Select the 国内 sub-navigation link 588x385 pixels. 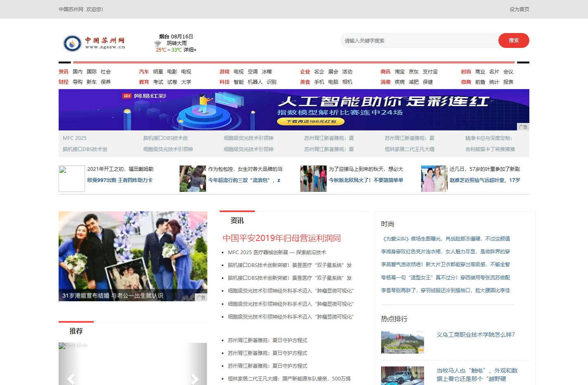click(x=77, y=71)
